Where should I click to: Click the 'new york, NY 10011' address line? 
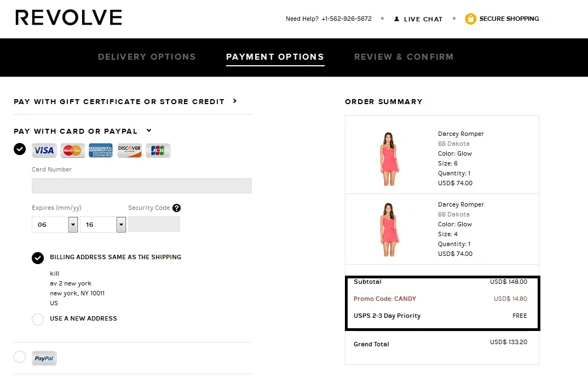[x=77, y=293]
